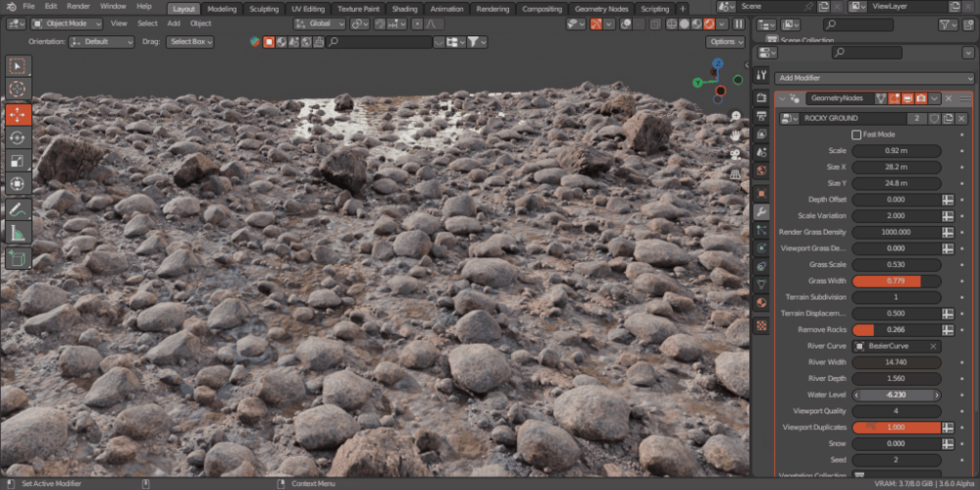
Task: Adjust the Grass Width slider
Action: [x=896, y=282]
